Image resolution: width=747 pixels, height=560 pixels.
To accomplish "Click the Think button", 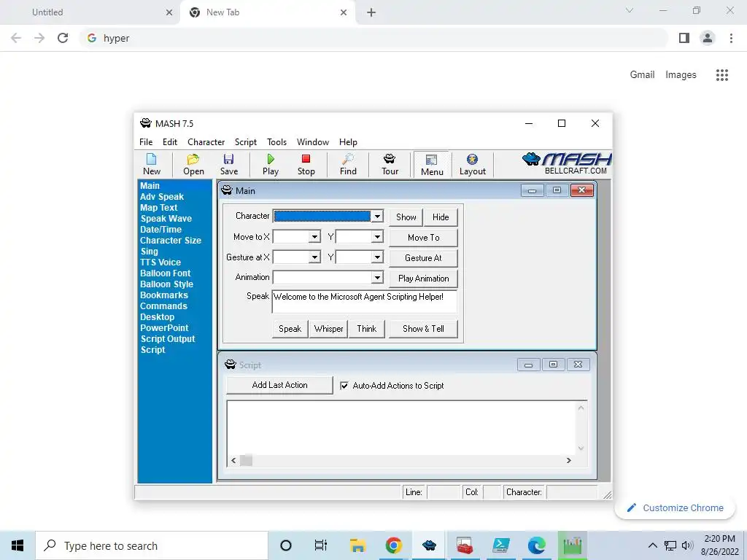I will click(366, 329).
